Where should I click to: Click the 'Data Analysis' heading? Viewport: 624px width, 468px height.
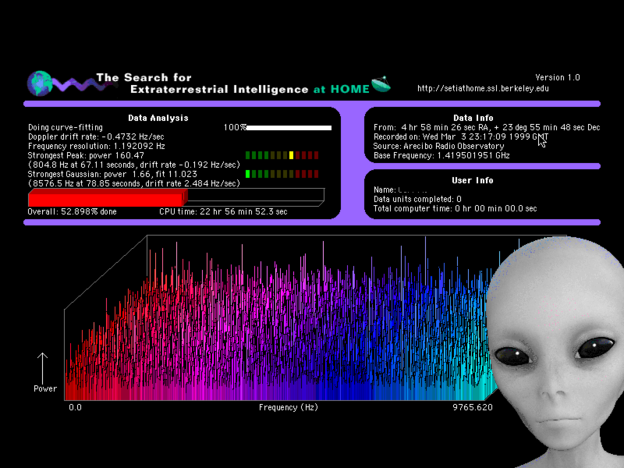(x=158, y=118)
